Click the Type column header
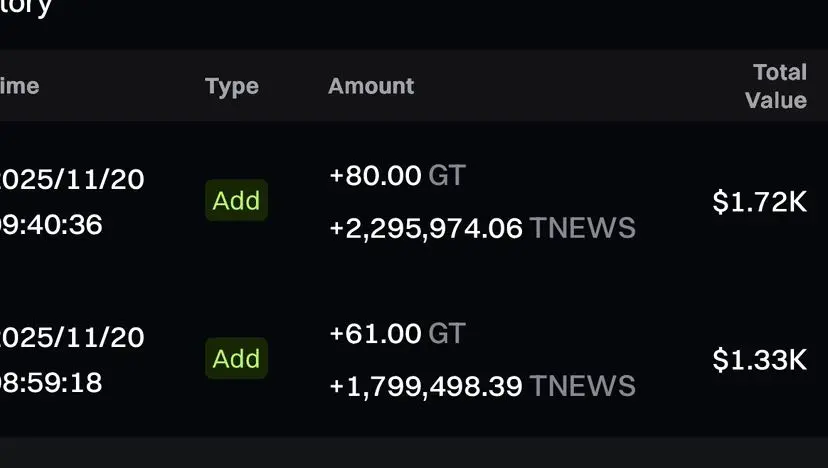 tap(232, 86)
